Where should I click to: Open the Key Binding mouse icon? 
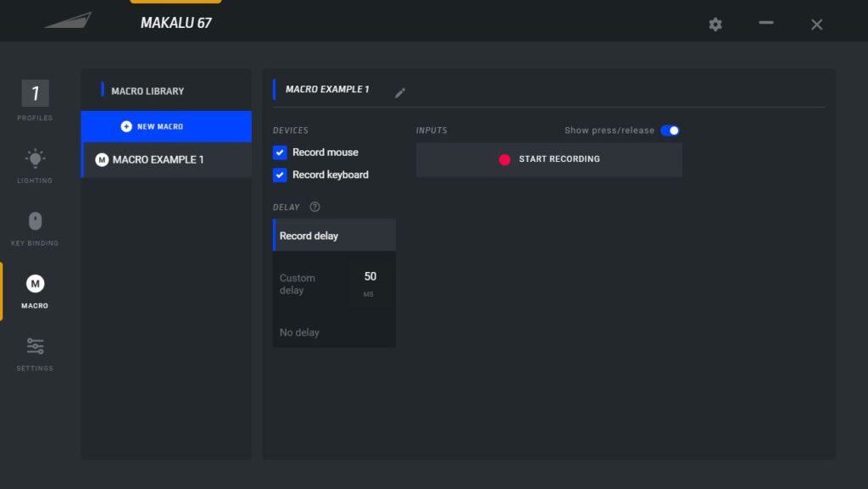pyautogui.click(x=35, y=221)
